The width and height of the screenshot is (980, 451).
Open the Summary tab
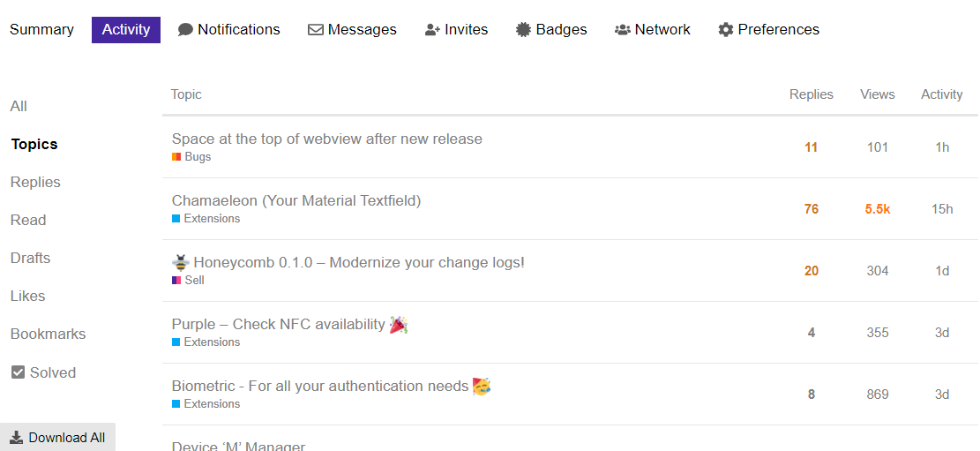pos(41,30)
